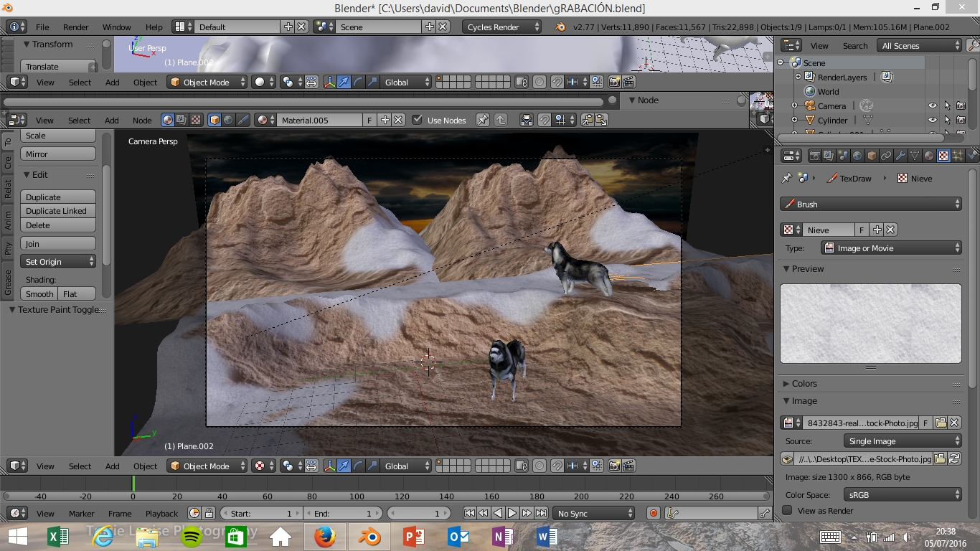
Task: Click the auto-keyframe record button
Action: point(653,513)
